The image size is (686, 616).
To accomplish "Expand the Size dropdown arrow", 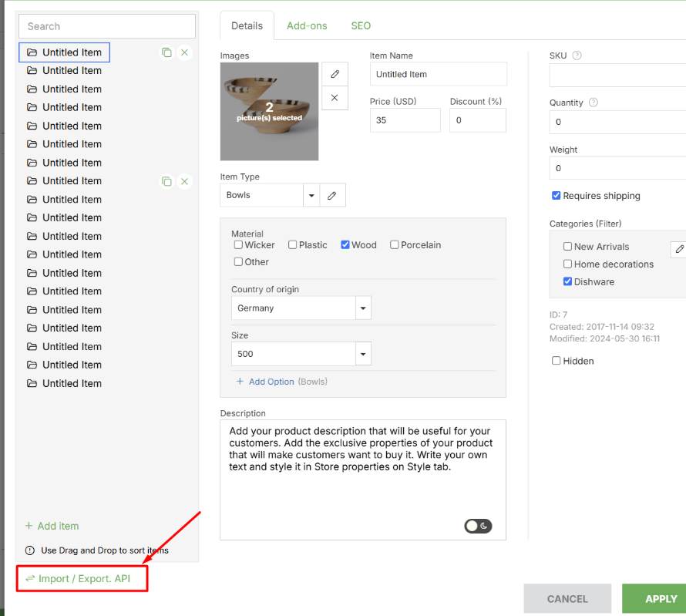I will coord(363,354).
